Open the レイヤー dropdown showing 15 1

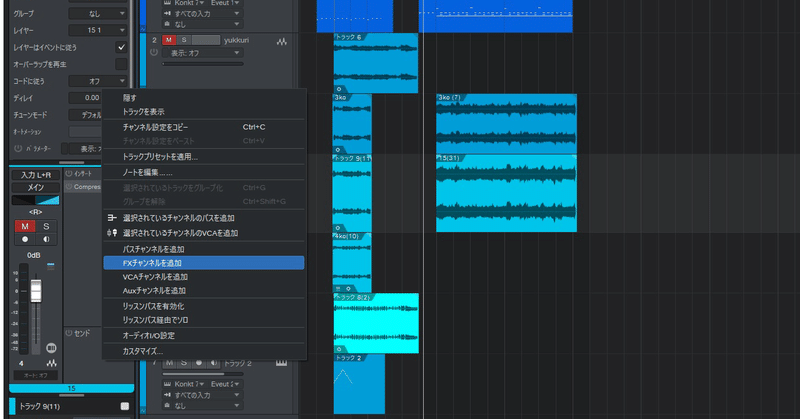click(x=97, y=30)
